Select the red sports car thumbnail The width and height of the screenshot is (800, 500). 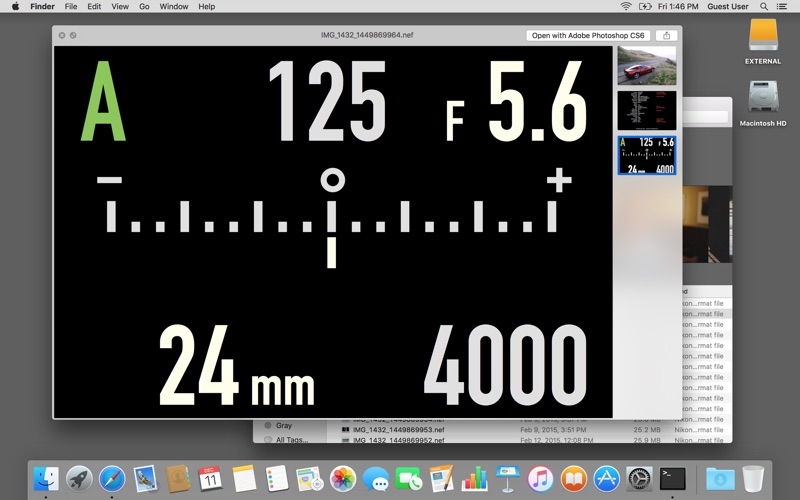click(x=646, y=66)
